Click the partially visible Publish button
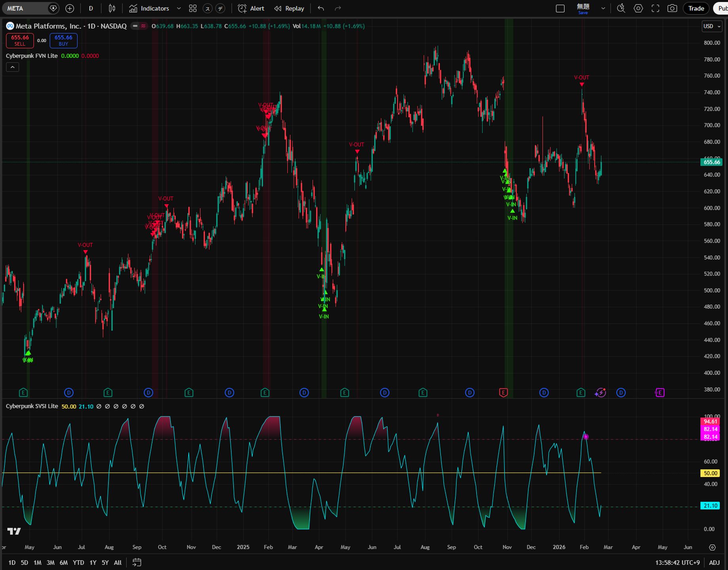Image resolution: width=728 pixels, height=570 pixels. [x=721, y=8]
